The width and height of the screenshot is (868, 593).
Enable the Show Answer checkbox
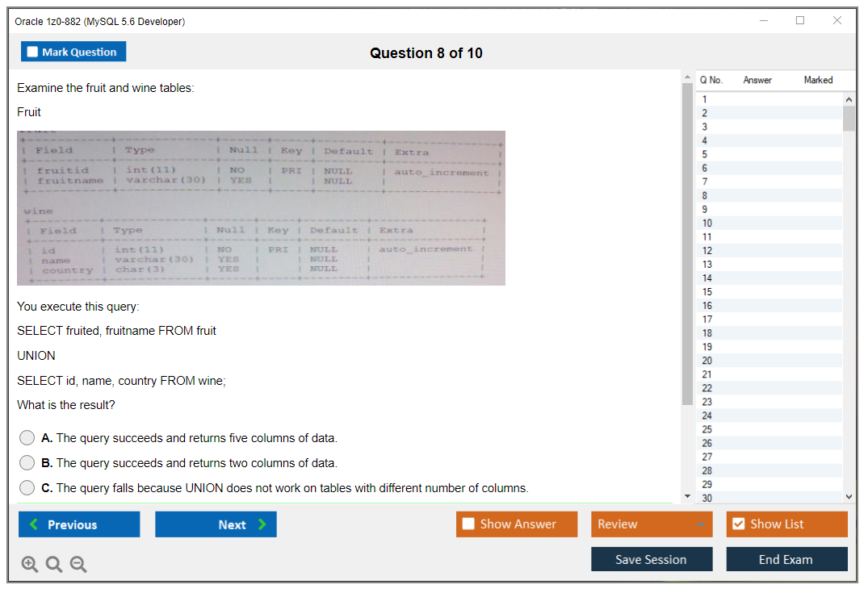pos(468,524)
